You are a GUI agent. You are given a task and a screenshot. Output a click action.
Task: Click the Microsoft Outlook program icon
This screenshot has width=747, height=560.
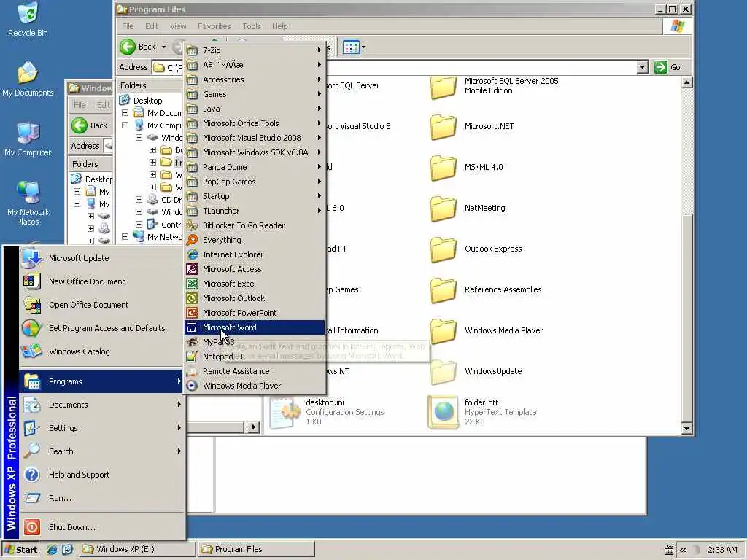coord(192,298)
